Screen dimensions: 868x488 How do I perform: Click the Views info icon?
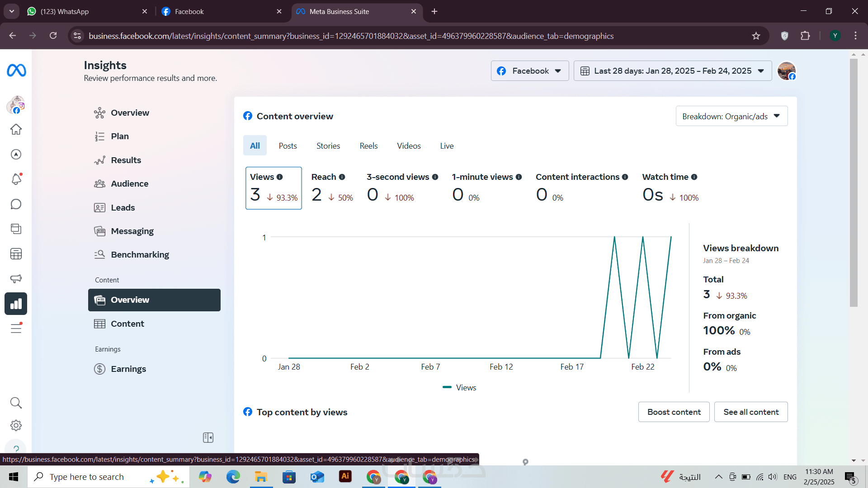pos(280,177)
